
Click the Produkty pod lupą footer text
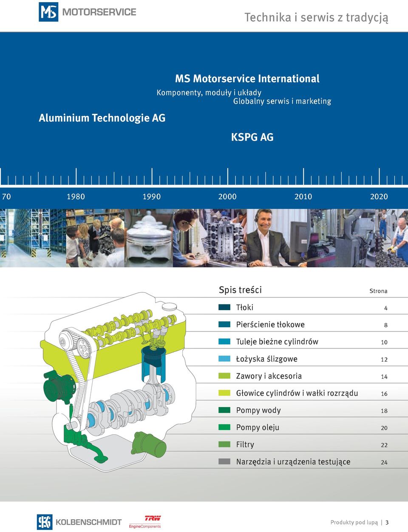click(x=354, y=523)
